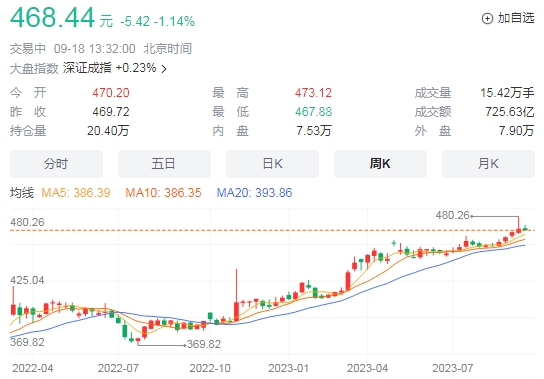
Task: Switch to 日K chart tab
Action: tap(272, 164)
